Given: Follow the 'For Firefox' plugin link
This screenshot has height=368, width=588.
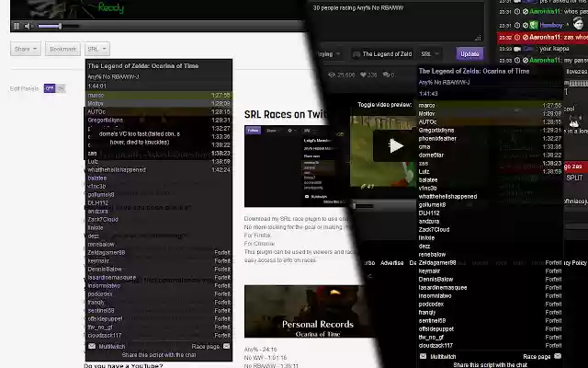Looking at the screenshot, I should point(257,236).
